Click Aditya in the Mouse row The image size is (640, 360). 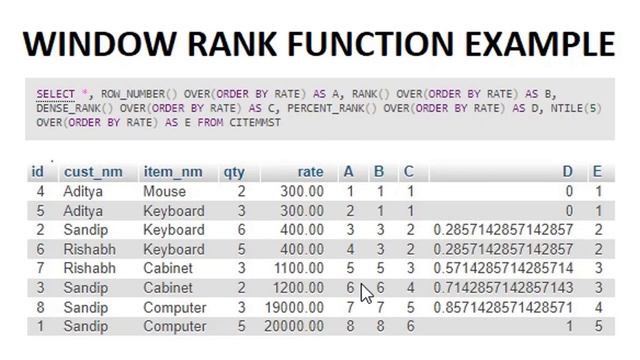tap(83, 191)
